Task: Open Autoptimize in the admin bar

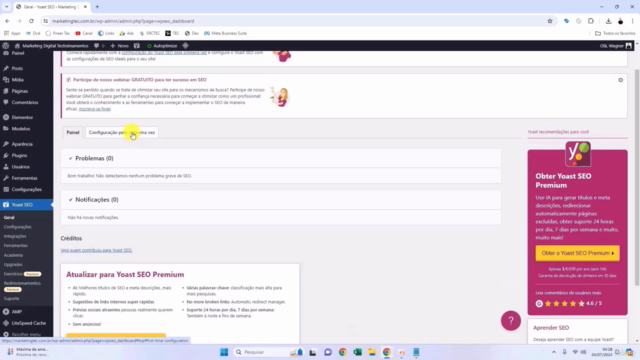Action: coord(162,46)
